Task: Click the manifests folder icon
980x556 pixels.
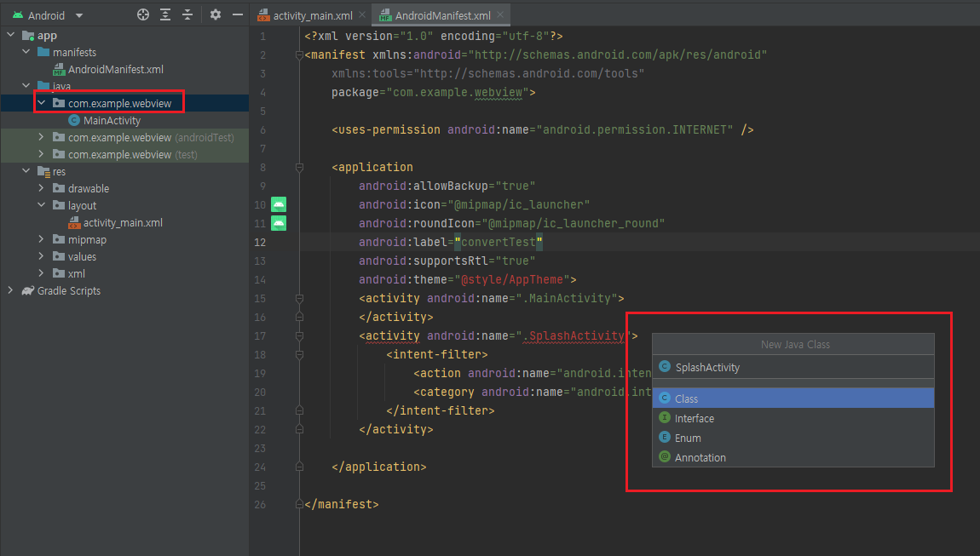Action: (43, 52)
